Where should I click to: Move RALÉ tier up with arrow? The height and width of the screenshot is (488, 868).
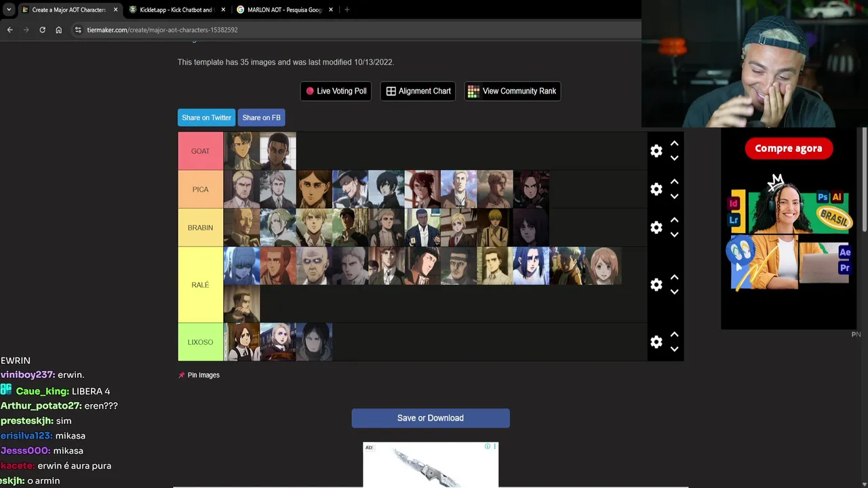click(x=674, y=277)
